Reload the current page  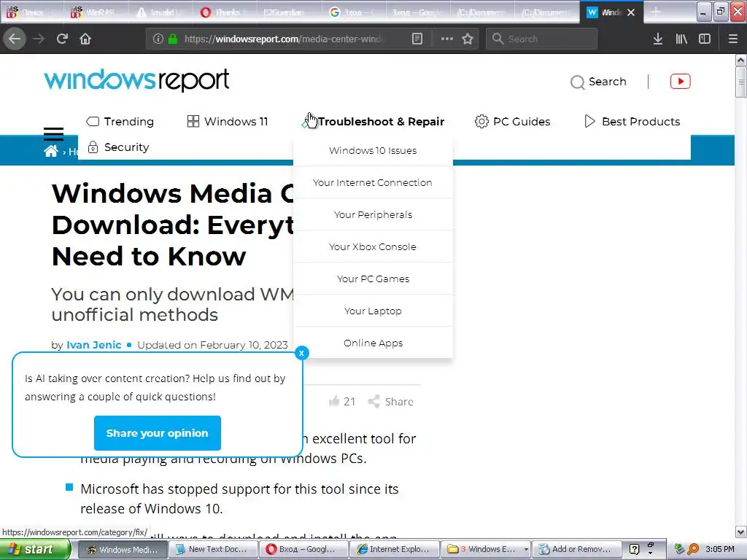pos(62,39)
